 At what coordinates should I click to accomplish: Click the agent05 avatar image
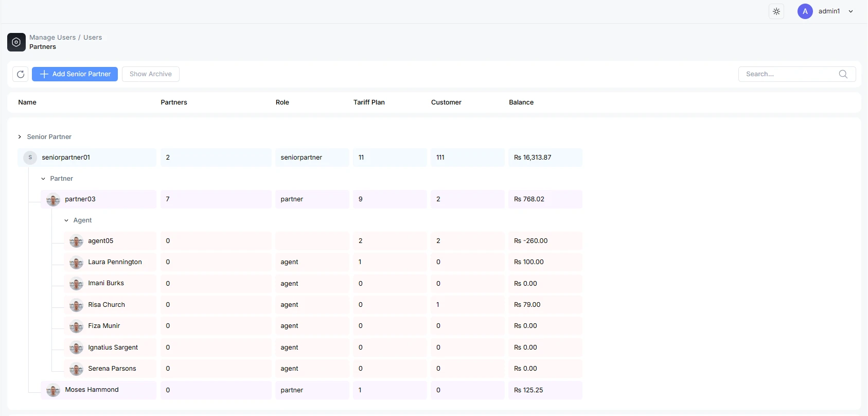(x=76, y=241)
